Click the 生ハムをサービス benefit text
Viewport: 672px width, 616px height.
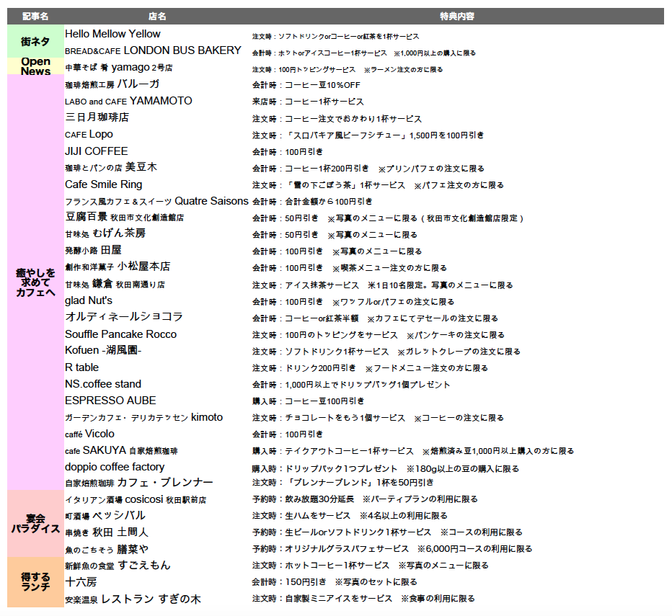pos(317,516)
